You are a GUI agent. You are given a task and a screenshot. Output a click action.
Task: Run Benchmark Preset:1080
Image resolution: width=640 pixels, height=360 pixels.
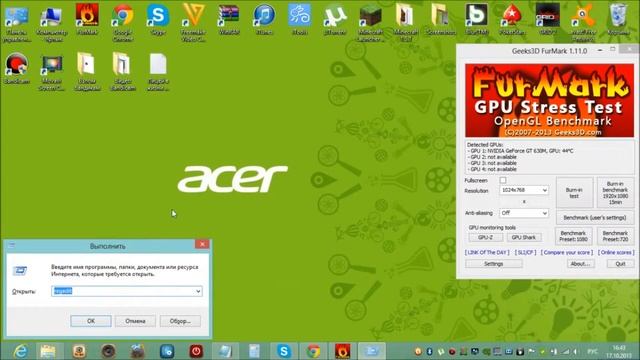coord(573,236)
